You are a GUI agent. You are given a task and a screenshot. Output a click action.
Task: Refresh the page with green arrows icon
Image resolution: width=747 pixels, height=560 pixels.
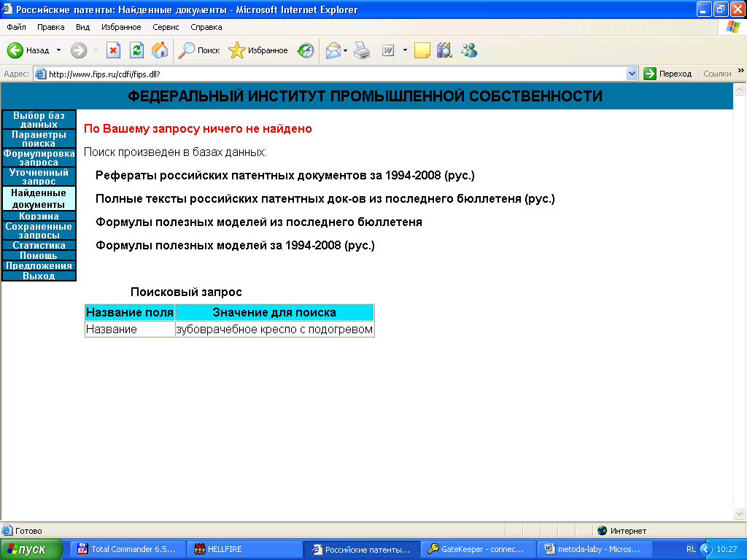point(136,50)
